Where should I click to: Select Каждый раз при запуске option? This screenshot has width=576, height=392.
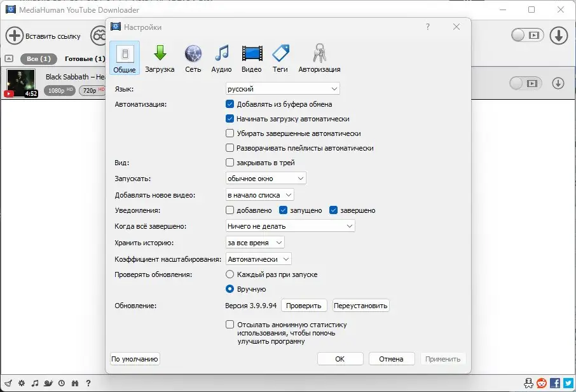229,274
